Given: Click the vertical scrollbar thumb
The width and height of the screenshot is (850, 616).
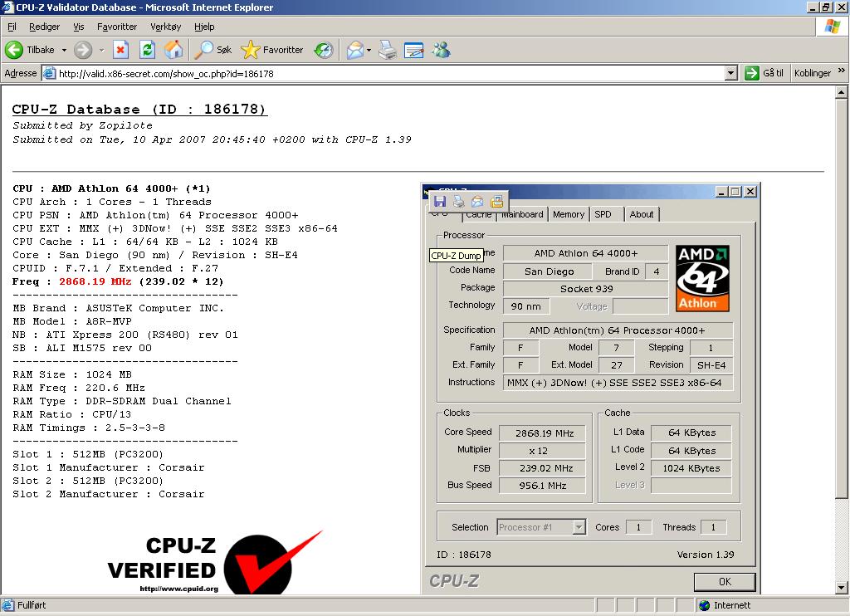Looking at the screenshot, I should click(841, 298).
